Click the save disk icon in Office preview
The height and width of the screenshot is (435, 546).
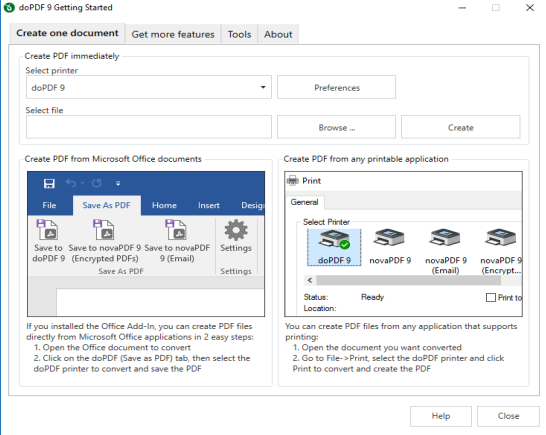(49, 184)
